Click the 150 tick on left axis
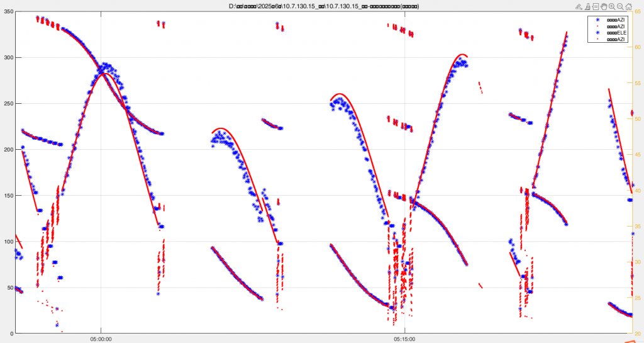The height and width of the screenshot is (343, 644). pyautogui.click(x=9, y=196)
